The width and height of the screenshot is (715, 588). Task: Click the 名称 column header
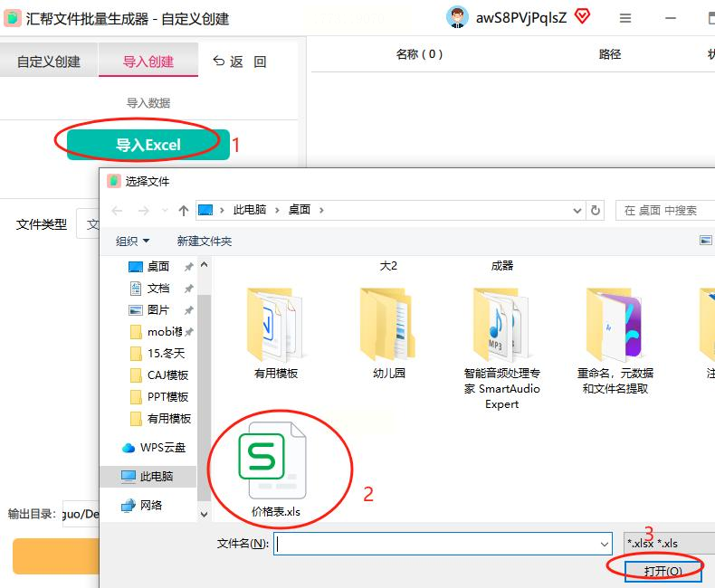tap(419, 54)
